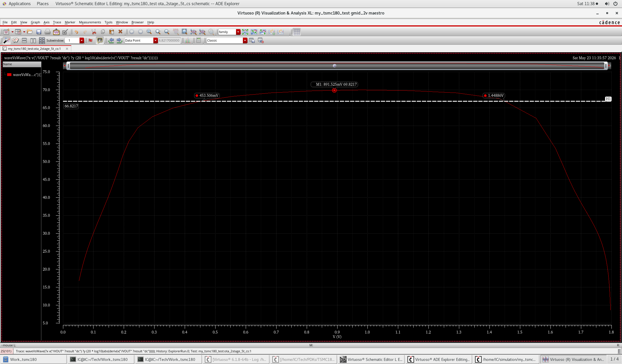Open the family dropdown
Image resolution: width=622 pixels, height=364 pixels.
(238, 32)
